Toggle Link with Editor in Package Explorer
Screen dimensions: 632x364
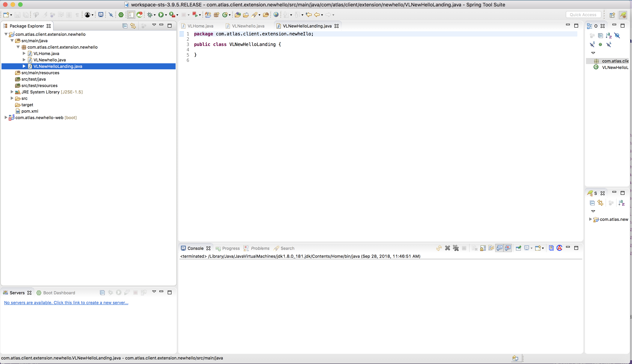[133, 26]
